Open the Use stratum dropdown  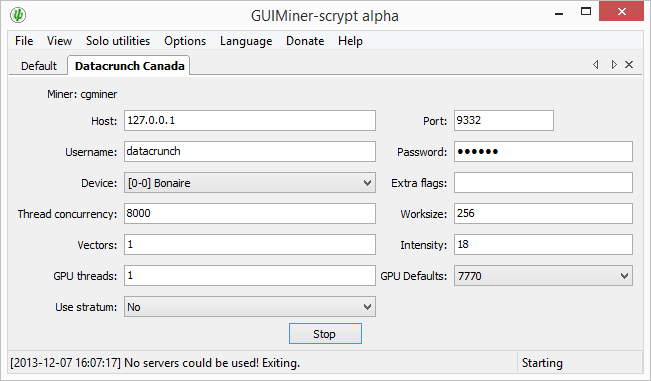tap(250, 307)
